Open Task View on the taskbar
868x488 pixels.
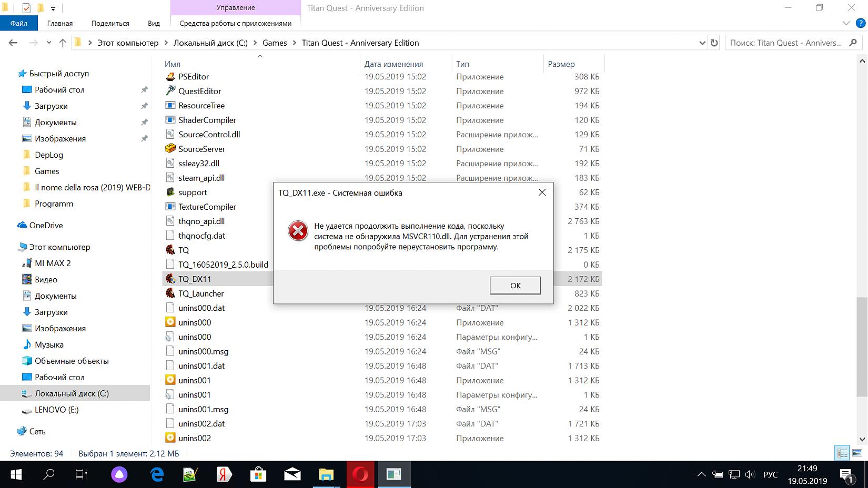coord(81,475)
